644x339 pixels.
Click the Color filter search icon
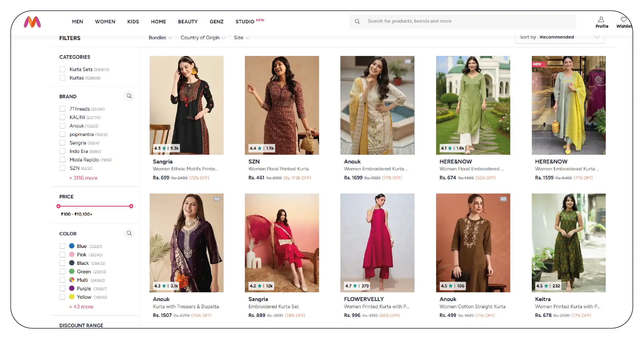[129, 233]
